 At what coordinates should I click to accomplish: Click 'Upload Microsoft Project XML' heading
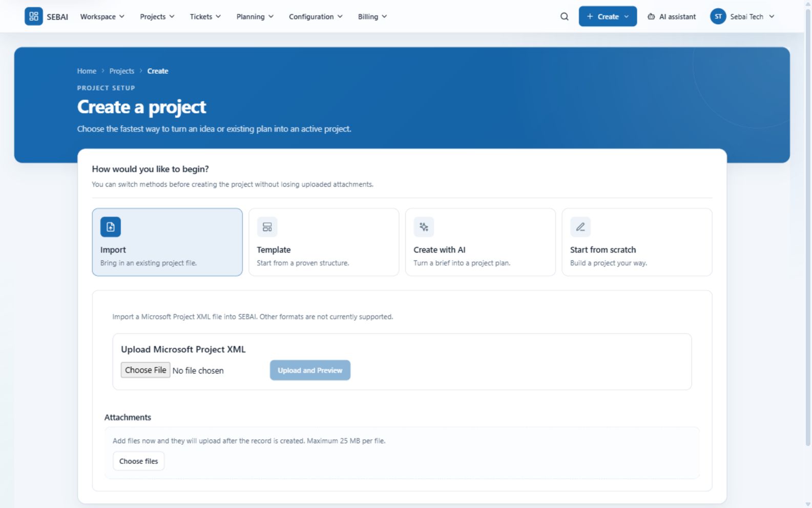pyautogui.click(x=183, y=349)
